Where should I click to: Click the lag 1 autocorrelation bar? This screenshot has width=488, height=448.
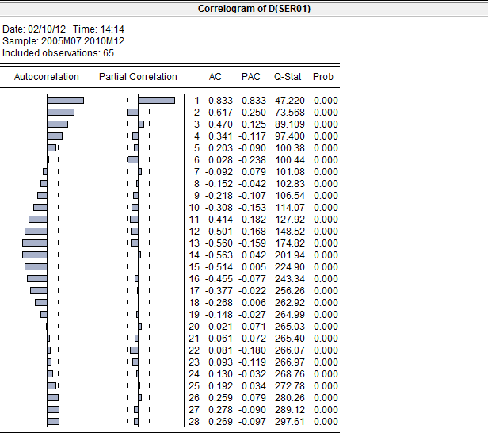point(65,101)
